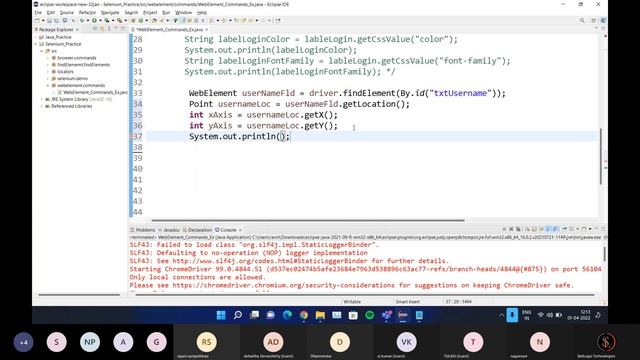Open the New file dropdown arrow
This screenshot has width=640, height=360.
(x=42, y=20)
